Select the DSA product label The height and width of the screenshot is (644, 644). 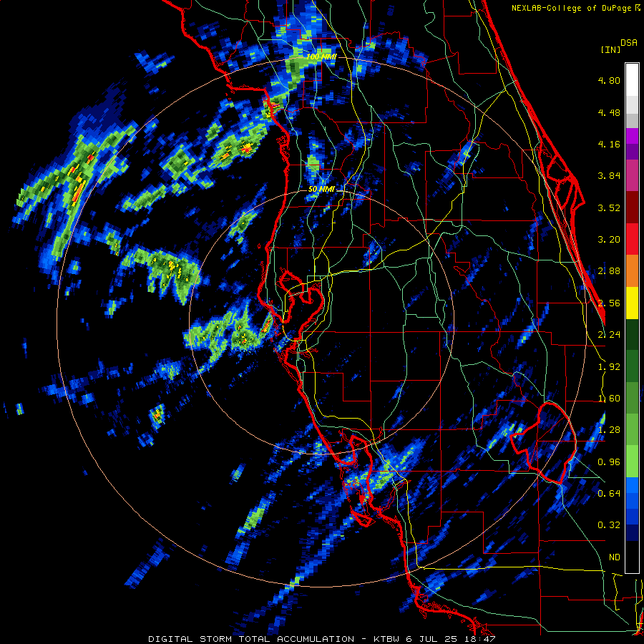click(629, 43)
